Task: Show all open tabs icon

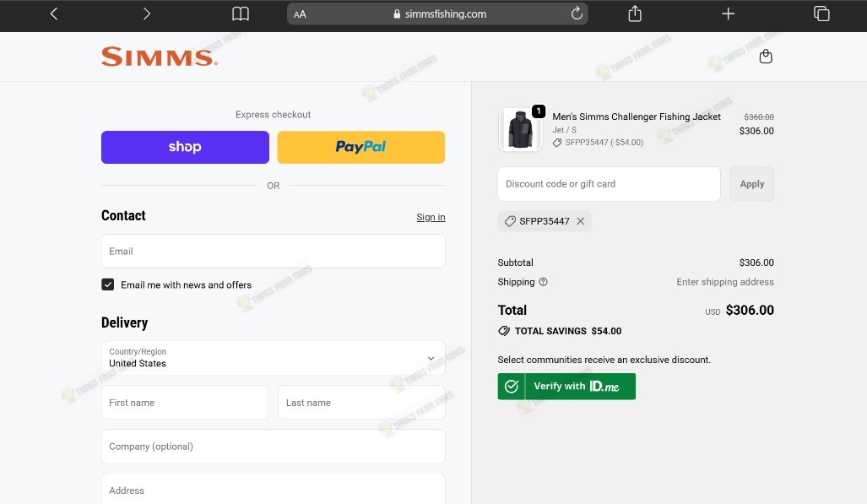Action: 821,14
